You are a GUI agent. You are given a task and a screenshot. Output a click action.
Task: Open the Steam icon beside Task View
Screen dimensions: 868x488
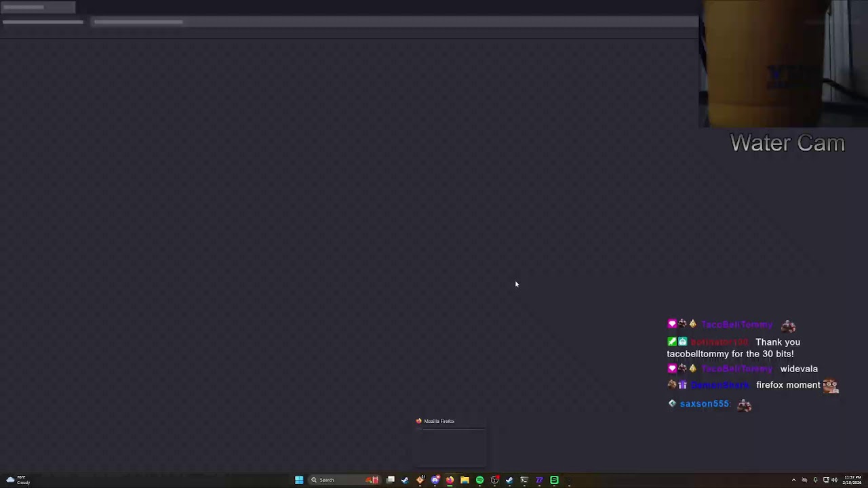tap(405, 480)
